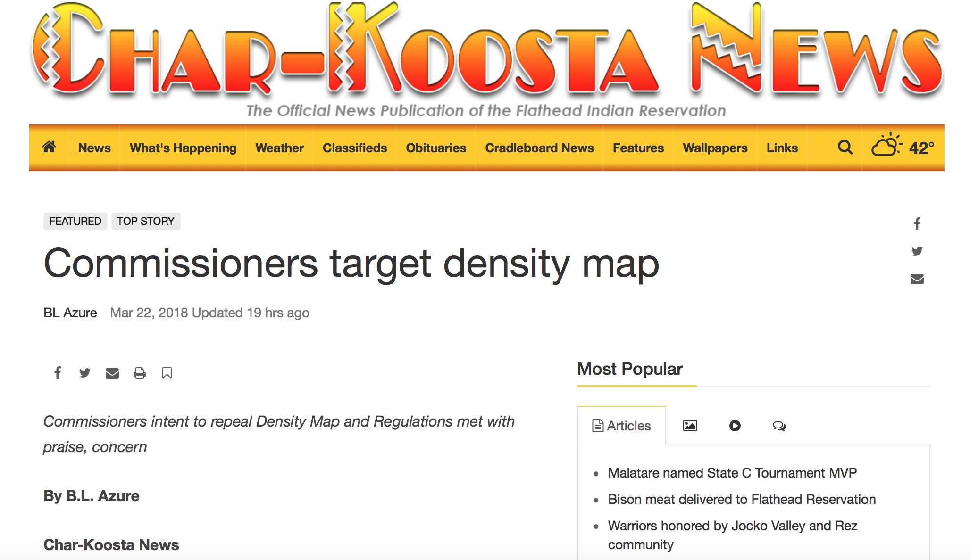Email this article using the envelope icon

pos(112,373)
